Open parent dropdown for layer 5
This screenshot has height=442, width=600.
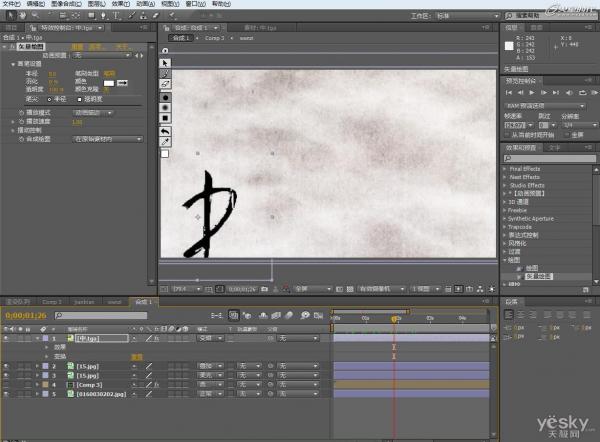[298, 394]
